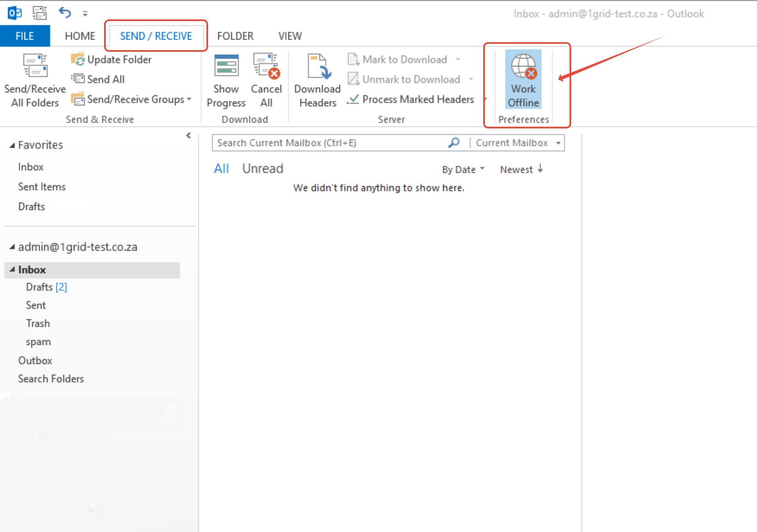This screenshot has height=532, width=757.
Task: Click the Show Progress button
Action: tap(226, 80)
